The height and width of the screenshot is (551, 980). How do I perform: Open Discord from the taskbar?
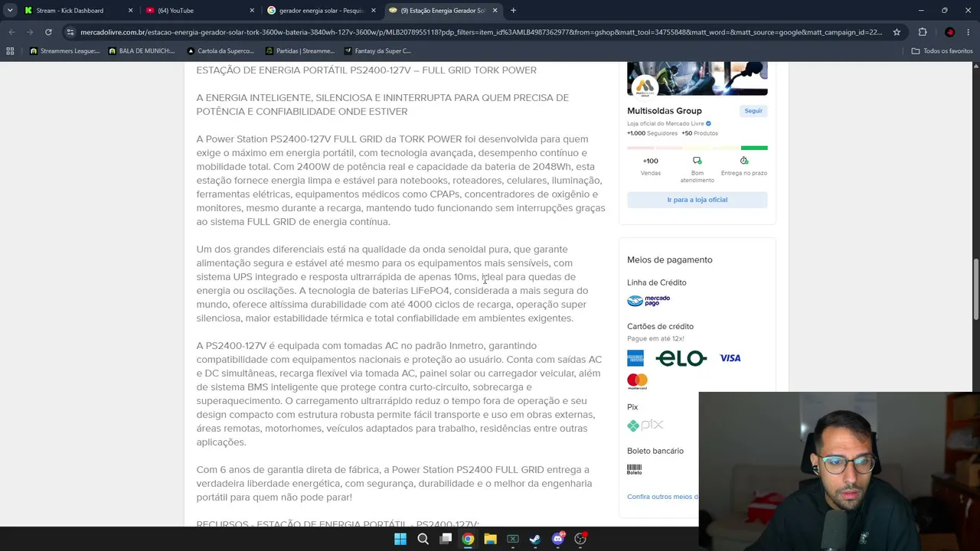pyautogui.click(x=558, y=539)
